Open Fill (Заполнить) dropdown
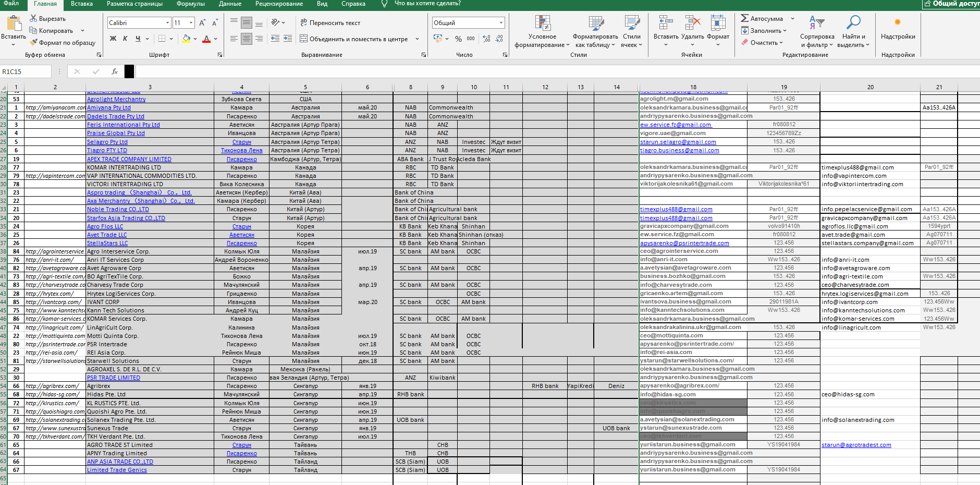Viewport: 980px width, 485px height. [764, 31]
